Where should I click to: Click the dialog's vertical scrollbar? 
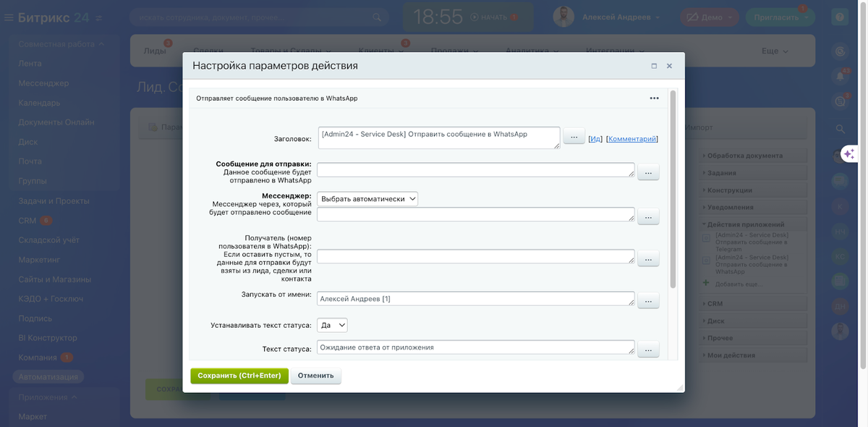pos(673,190)
